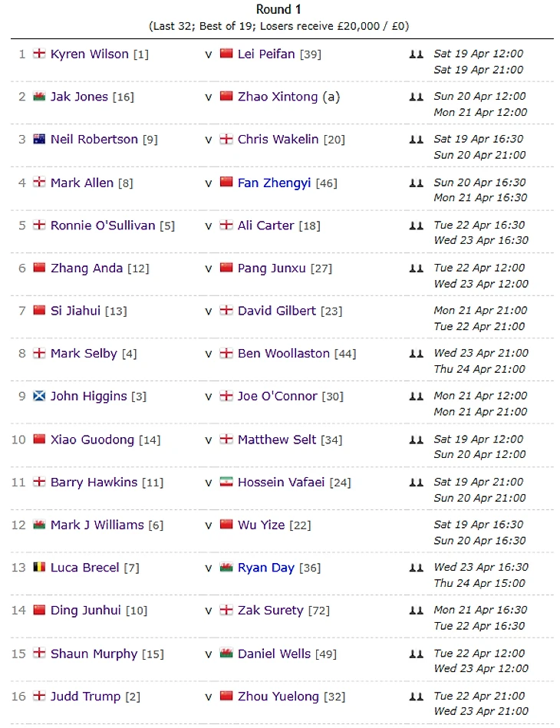Open head-to-head icon for Luca Brecel match
This screenshot has width=560, height=728.
(416, 568)
